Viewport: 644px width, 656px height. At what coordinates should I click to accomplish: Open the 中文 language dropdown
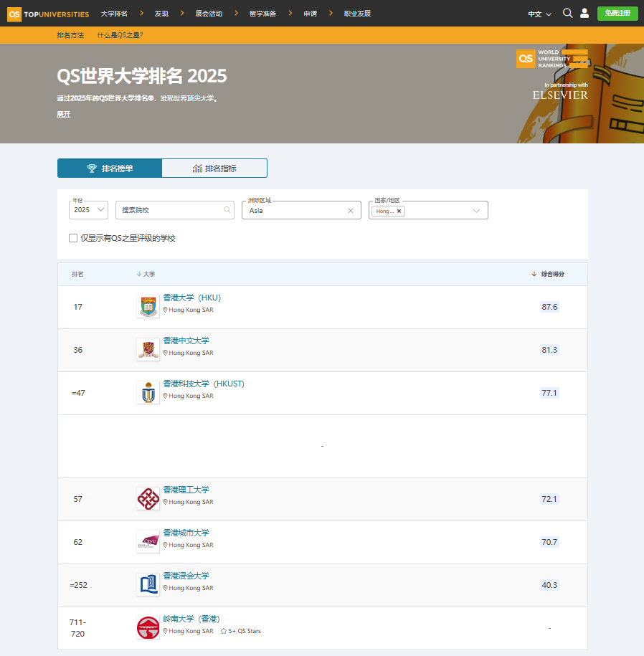[539, 14]
